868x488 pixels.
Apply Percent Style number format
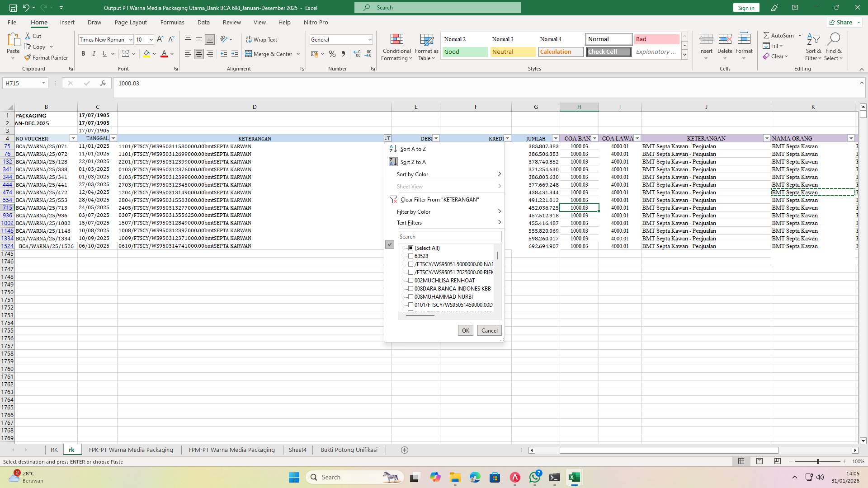[332, 54]
